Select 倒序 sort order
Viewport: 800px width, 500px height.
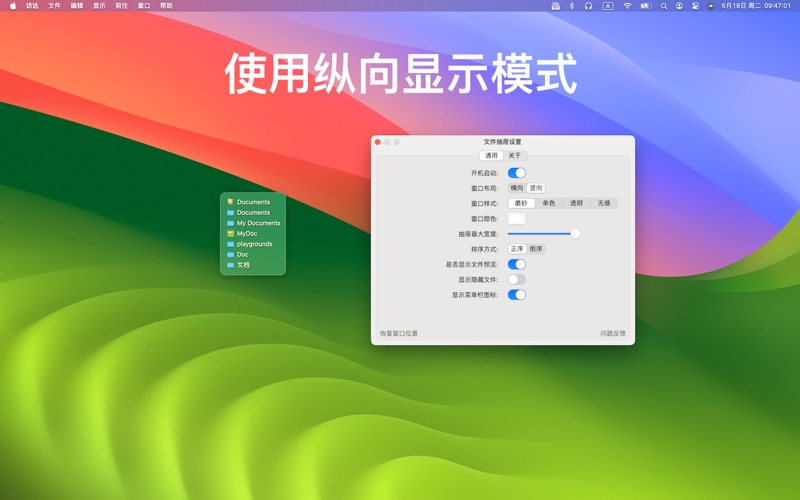(x=536, y=249)
